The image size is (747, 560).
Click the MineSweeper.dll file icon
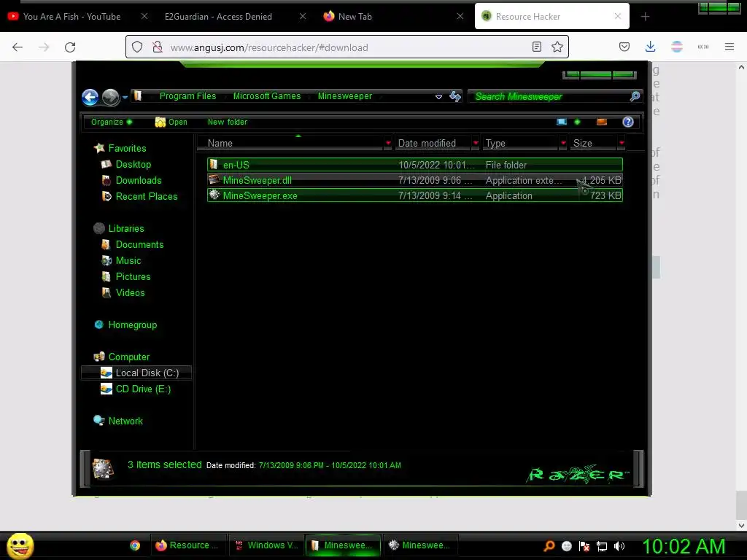click(x=214, y=179)
